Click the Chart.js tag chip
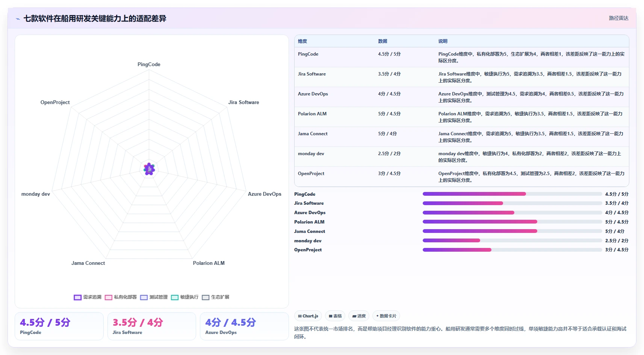The width and height of the screenshot is (644, 355). click(308, 316)
